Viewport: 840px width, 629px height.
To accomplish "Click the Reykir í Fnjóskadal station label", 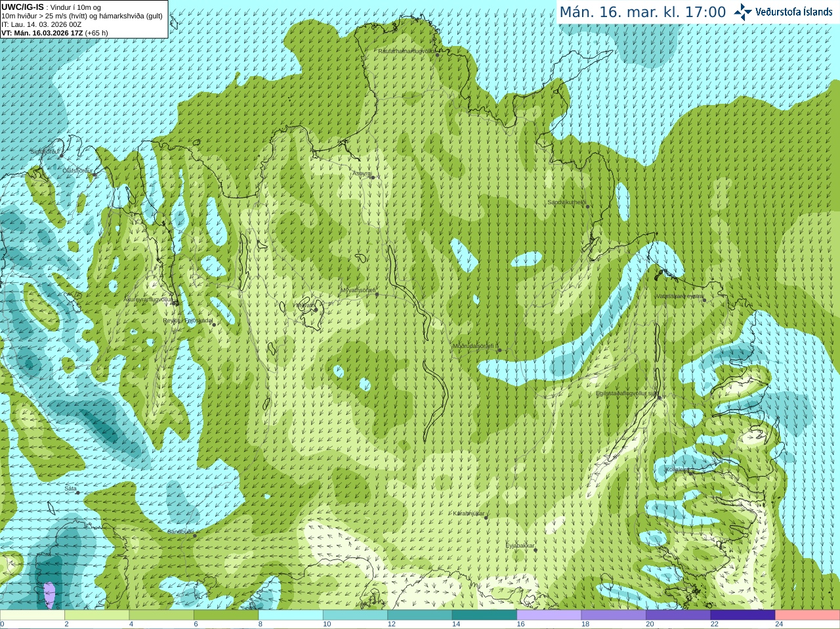I will [x=188, y=320].
